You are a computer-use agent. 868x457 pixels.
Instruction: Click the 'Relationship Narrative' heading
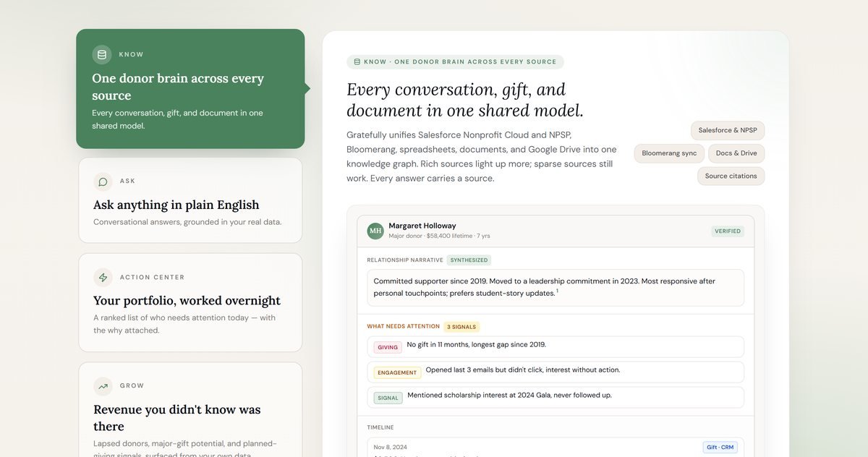[404, 260]
